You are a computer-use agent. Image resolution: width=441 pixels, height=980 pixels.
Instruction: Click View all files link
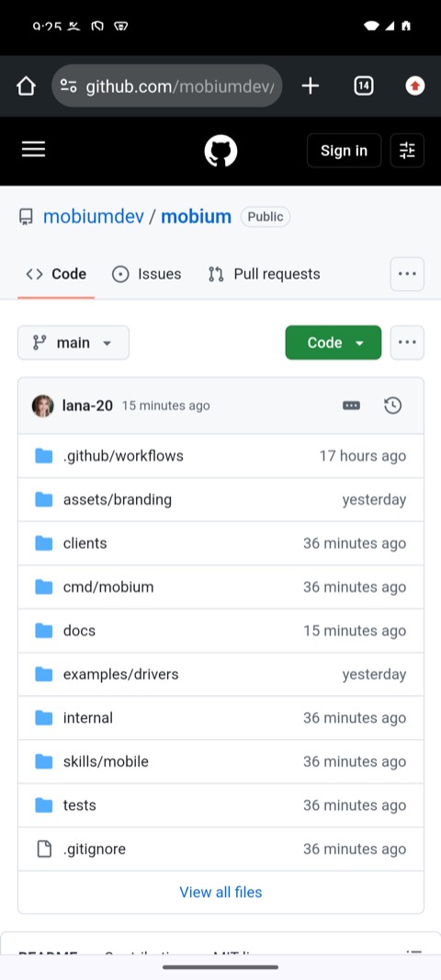click(220, 892)
